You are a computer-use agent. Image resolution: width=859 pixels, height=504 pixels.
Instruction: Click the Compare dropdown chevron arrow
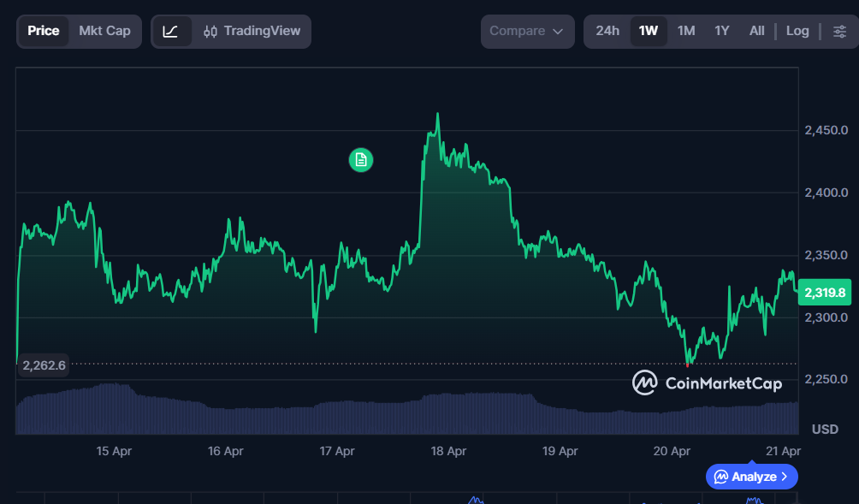coord(558,32)
